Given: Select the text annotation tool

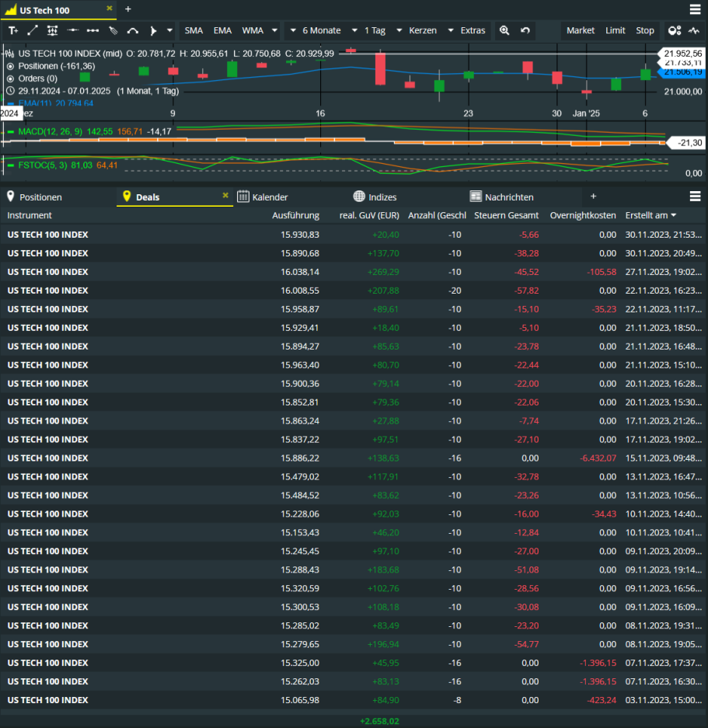Looking at the screenshot, I should tap(13, 30).
